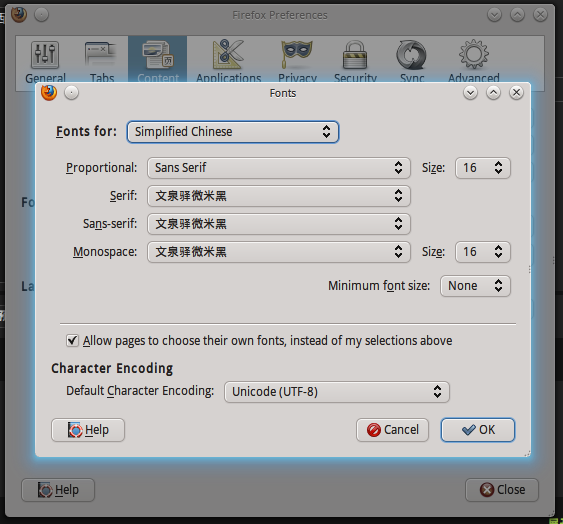Close the Firefox Preferences window via title bar X
Image resolution: width=563 pixels, height=524 pixels.
pos(540,15)
